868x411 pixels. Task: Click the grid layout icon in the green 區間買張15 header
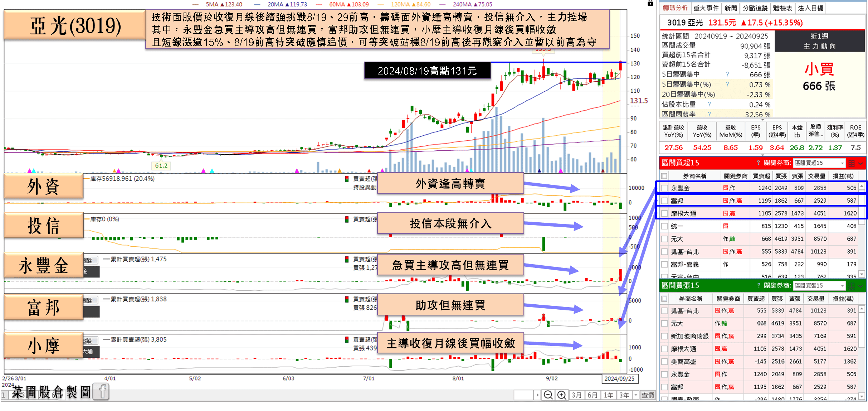tap(852, 286)
